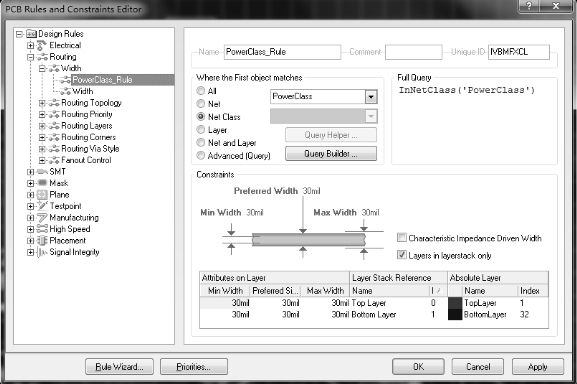Screen dimensions: 577x384
Task: Click the Fanout Control icon
Action: coord(54,160)
